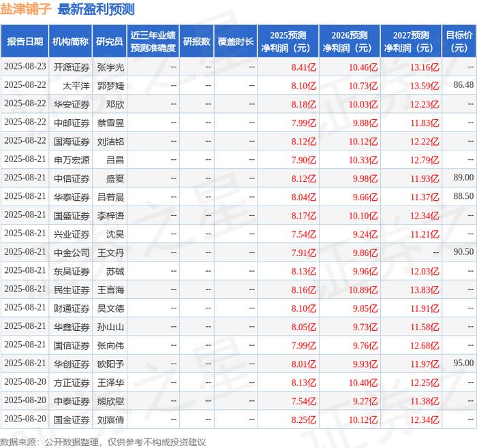This screenshot has height=448, width=477.
Task: Click the 86.48 target price
Action: pos(463,85)
